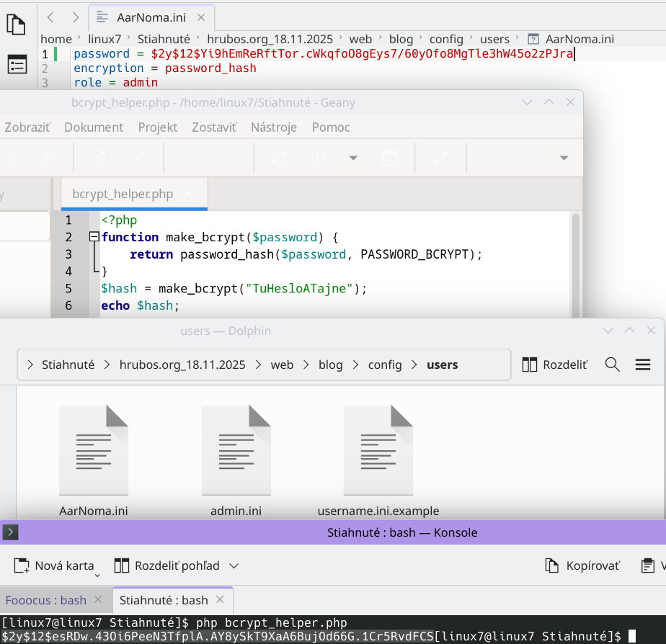Open the Geany toolbar overflow dropdown arrow

(x=564, y=158)
